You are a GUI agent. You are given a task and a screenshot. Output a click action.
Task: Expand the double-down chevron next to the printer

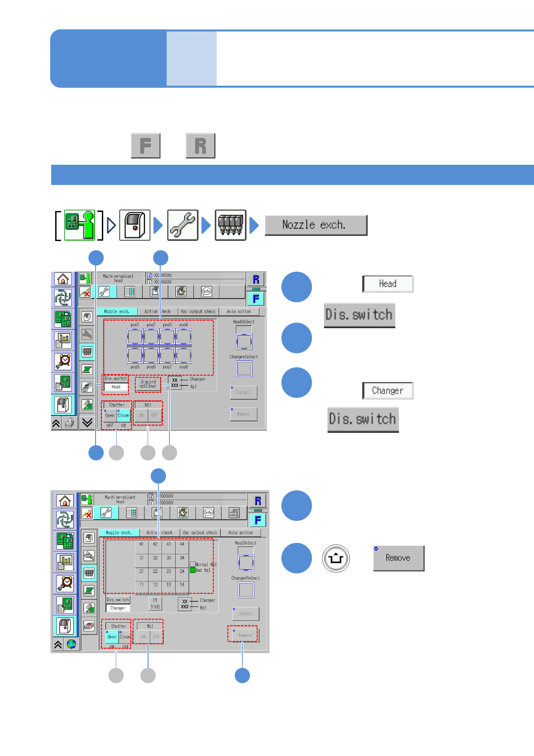tap(87, 423)
